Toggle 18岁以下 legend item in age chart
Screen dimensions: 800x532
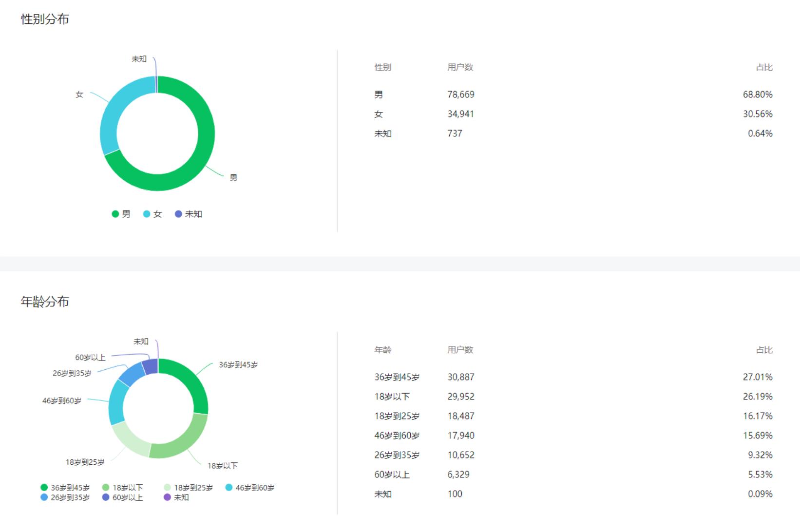pos(123,488)
